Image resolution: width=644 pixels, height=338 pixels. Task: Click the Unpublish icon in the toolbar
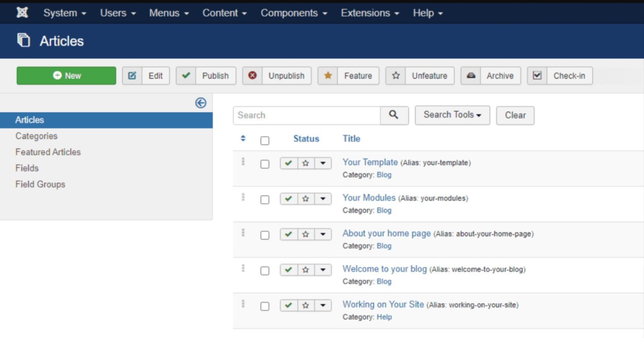(252, 76)
